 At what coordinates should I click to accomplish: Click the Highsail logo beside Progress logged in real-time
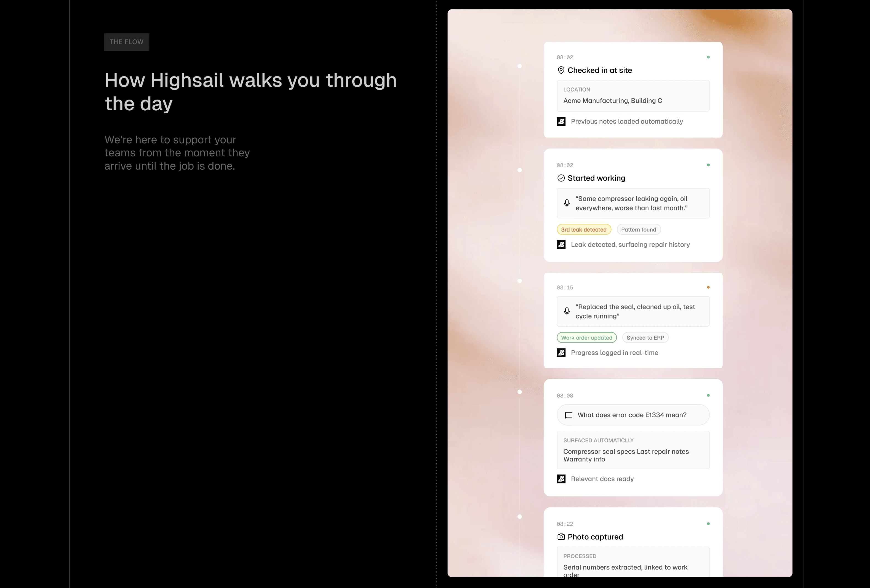click(x=561, y=352)
